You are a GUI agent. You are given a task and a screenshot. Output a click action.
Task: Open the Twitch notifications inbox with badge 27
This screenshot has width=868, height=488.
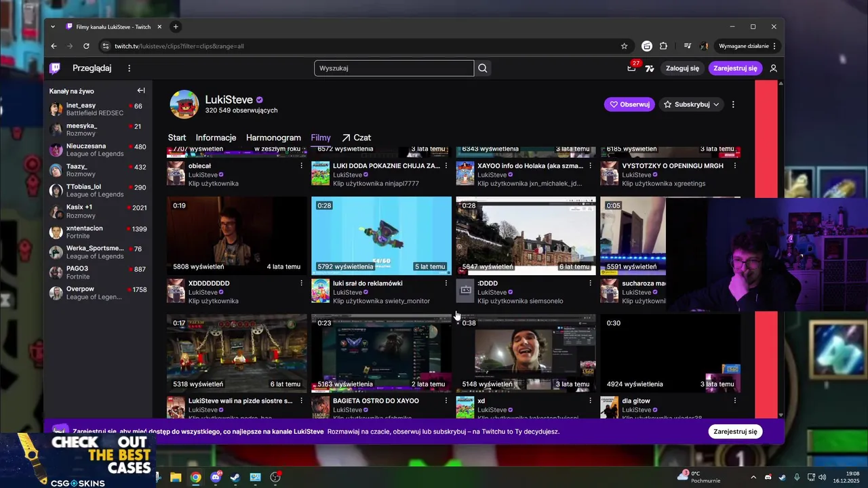click(632, 68)
